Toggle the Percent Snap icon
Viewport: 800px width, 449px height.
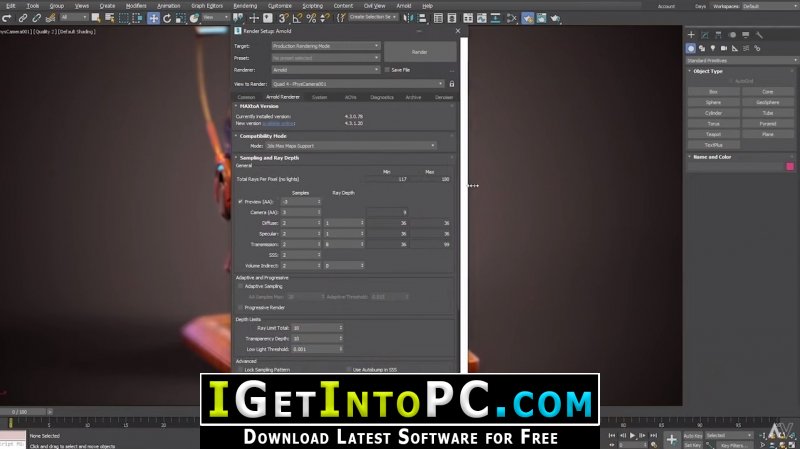pos(311,18)
